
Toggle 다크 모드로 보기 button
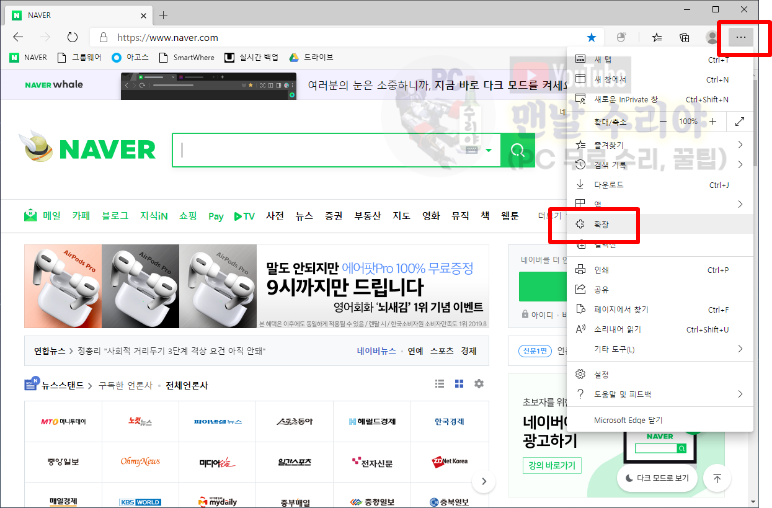(x=657, y=478)
